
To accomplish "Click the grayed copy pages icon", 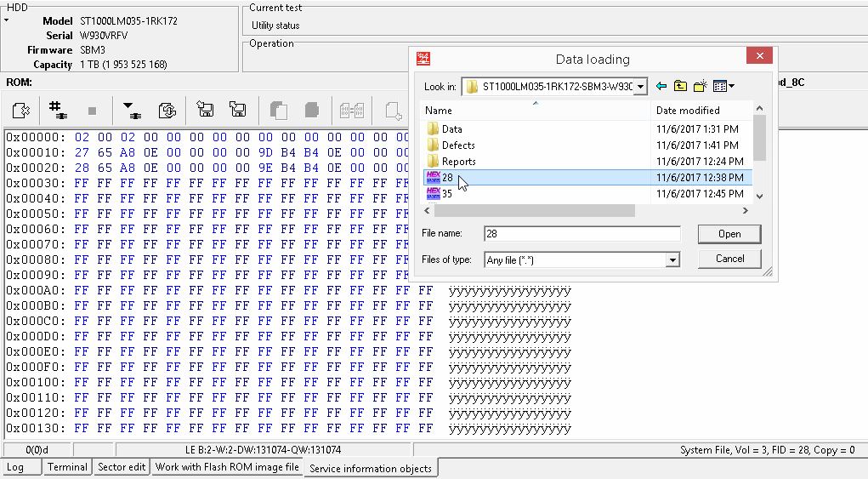I will (x=279, y=111).
